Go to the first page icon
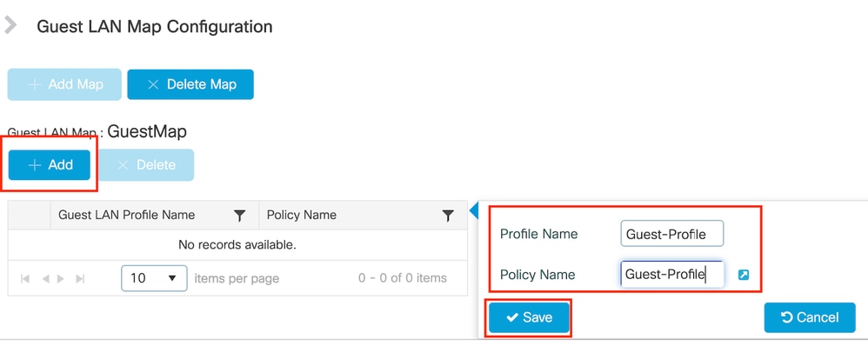Screen dimensions: 868x346 click(x=25, y=278)
